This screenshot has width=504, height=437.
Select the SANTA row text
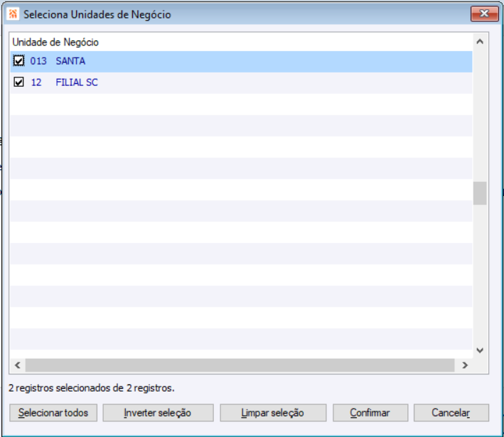click(70, 61)
